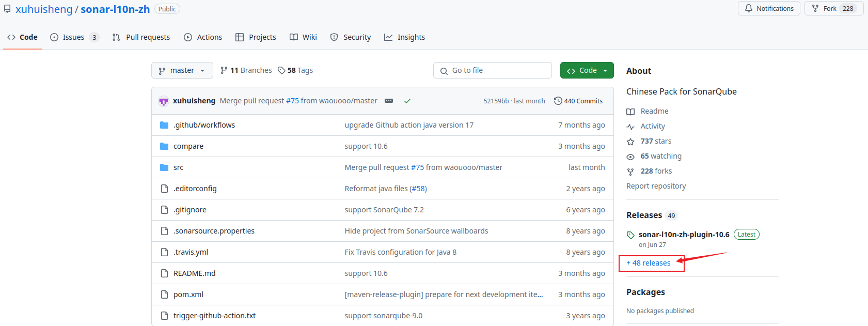Switch to the Issues tab
Image resolution: width=868 pixels, height=326 pixels.
pos(74,37)
